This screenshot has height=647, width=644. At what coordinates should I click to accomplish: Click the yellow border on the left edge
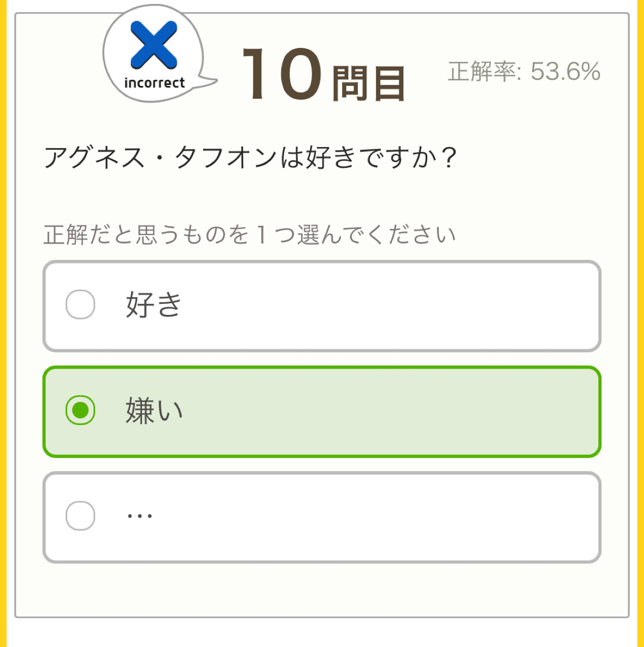pyautogui.click(x=4, y=323)
